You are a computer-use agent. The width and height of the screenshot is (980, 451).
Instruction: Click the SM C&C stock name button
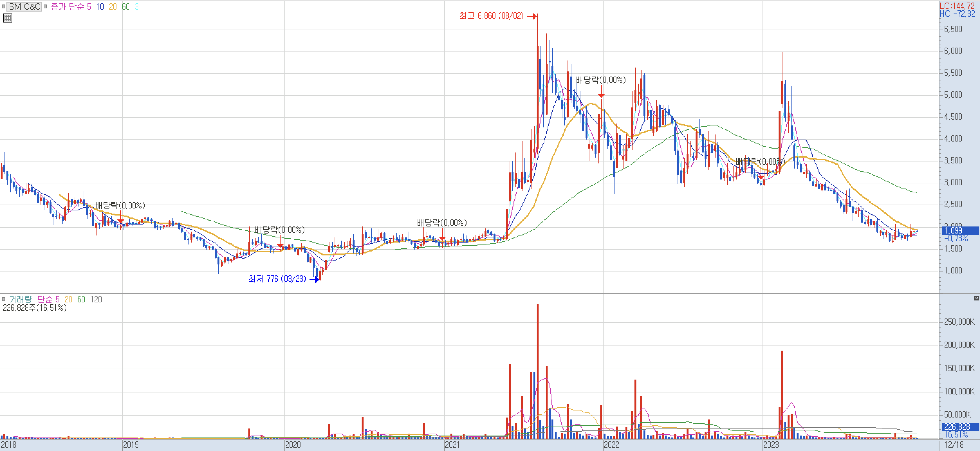click(x=24, y=6)
